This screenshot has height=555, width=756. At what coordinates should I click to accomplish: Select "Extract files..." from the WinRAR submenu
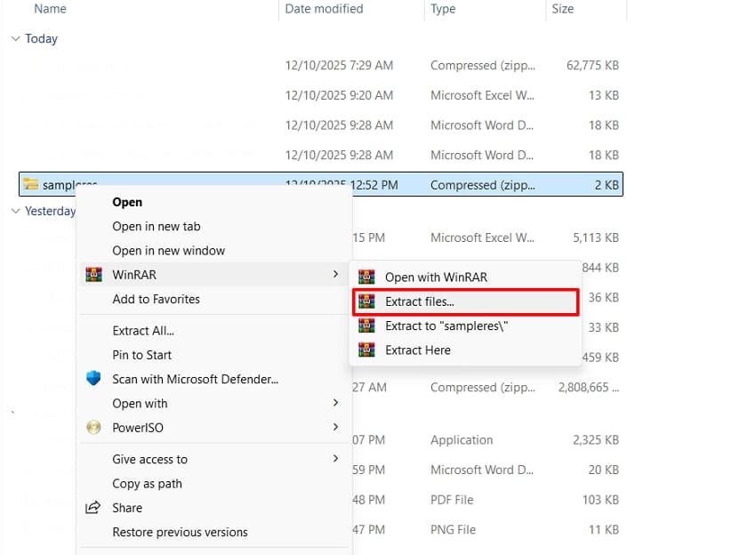[x=418, y=302]
